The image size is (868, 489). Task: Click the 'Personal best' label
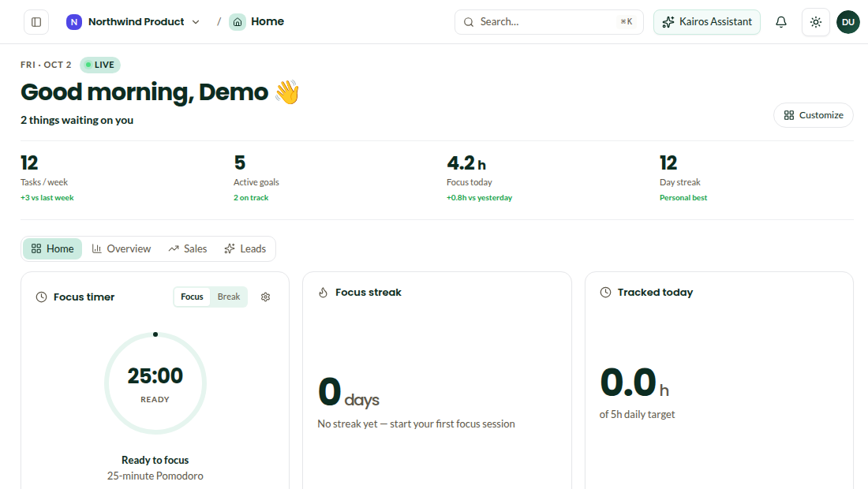(x=683, y=198)
